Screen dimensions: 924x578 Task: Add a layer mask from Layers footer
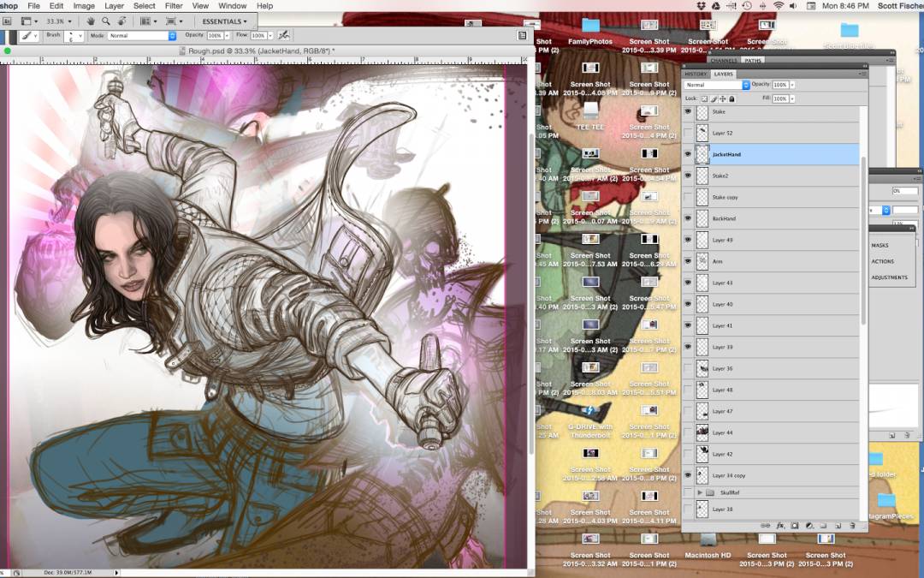(795, 525)
